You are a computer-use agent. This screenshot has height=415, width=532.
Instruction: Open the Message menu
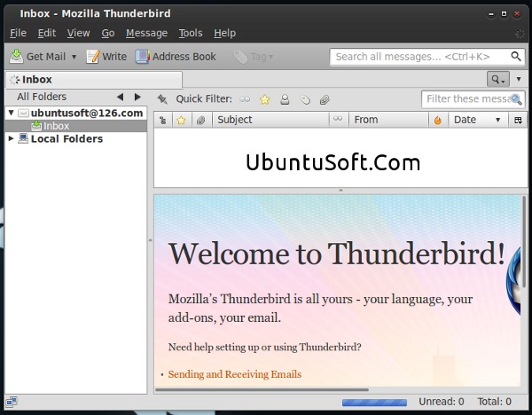pos(146,33)
